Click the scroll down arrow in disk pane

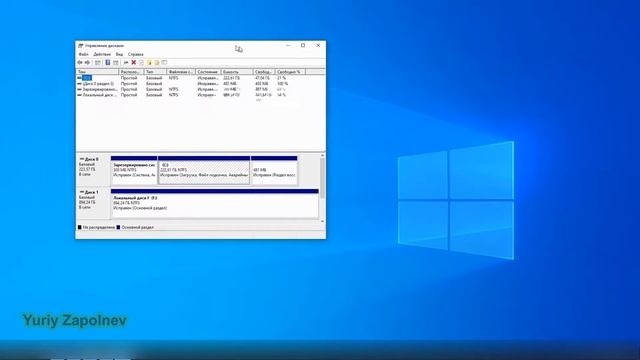coord(322,221)
